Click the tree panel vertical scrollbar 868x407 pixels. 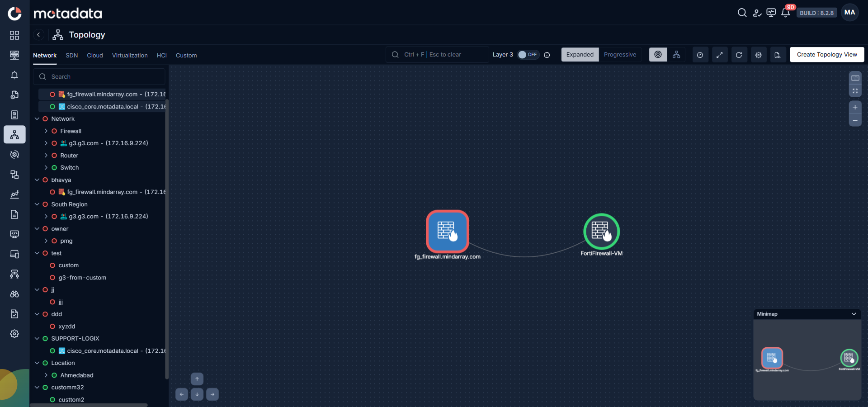[x=167, y=240]
